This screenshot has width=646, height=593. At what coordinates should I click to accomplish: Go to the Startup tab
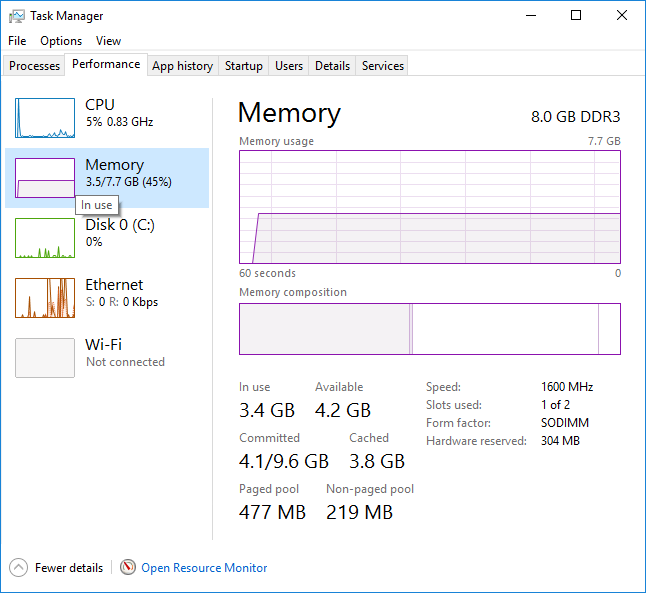pos(244,66)
